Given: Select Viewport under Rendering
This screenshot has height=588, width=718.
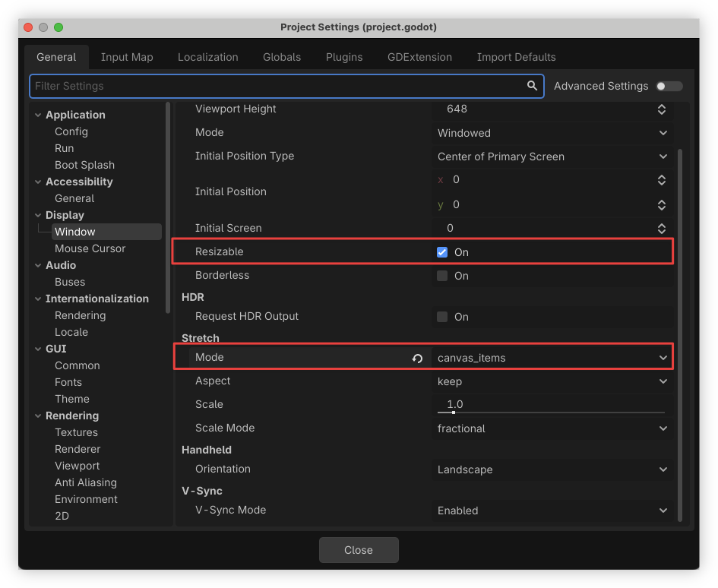Looking at the screenshot, I should [77, 466].
